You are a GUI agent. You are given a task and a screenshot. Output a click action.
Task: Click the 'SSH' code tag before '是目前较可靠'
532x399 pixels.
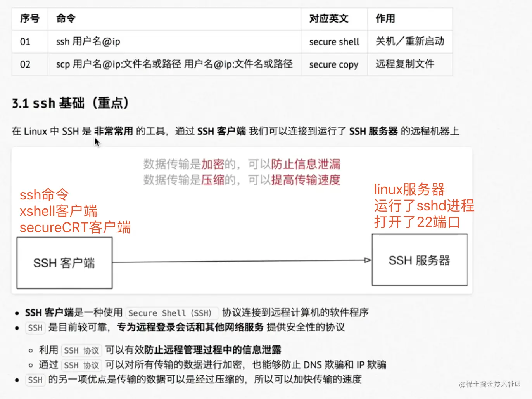[35, 328]
